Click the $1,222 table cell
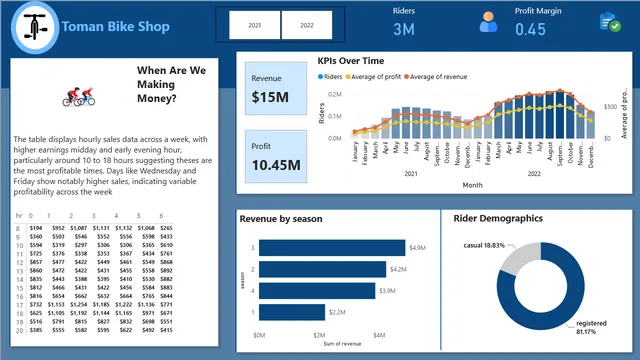Screen dimensions: 640x360 click(x=123, y=304)
